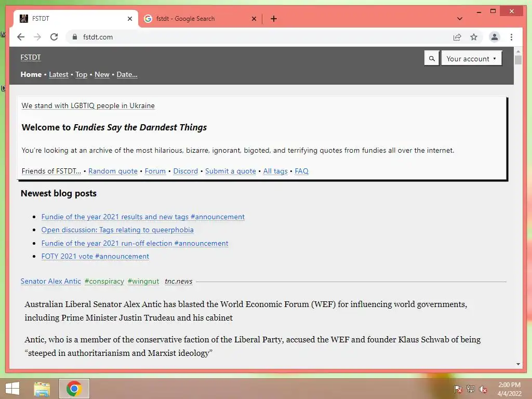Open the tnc.news source link

pos(179,281)
